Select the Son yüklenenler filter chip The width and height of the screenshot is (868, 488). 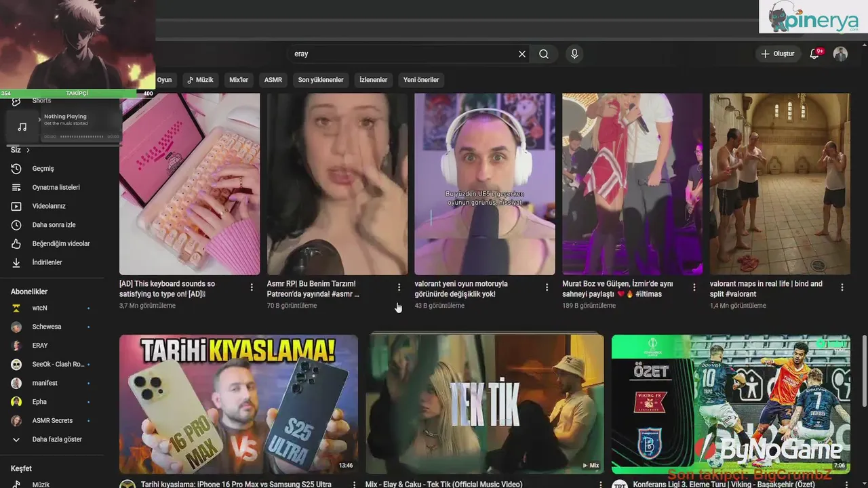(x=321, y=80)
